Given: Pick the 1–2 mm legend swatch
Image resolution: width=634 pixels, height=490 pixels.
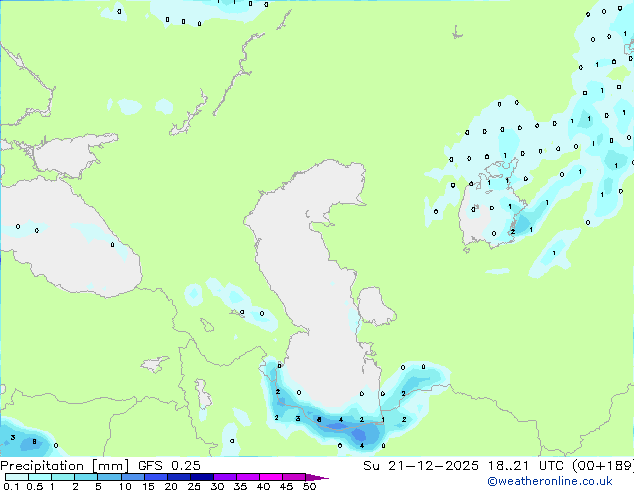Looking at the screenshot, I should click(x=63, y=477).
